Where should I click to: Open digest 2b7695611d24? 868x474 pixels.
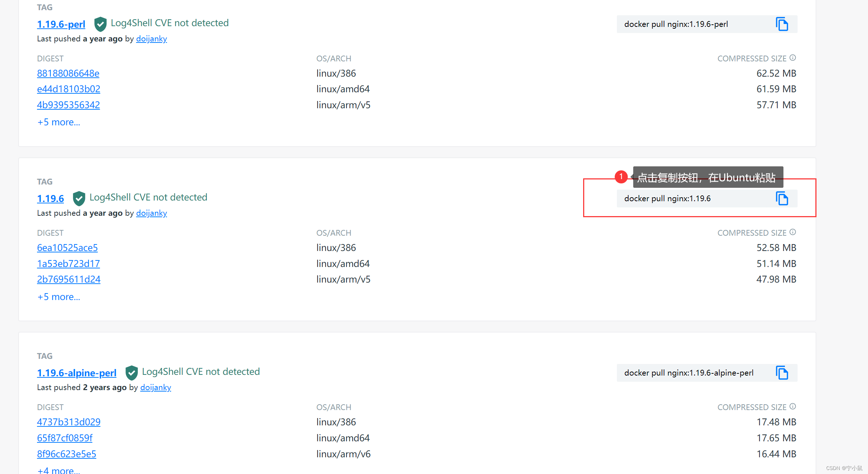69,279
